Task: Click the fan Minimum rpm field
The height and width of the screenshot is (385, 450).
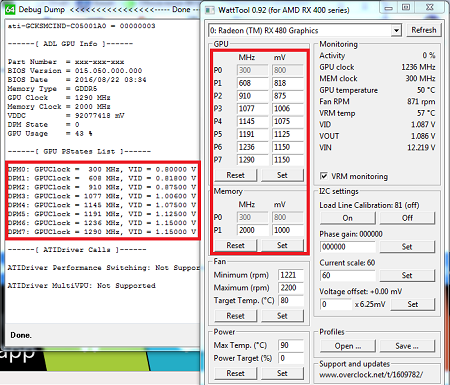Action: (x=291, y=275)
